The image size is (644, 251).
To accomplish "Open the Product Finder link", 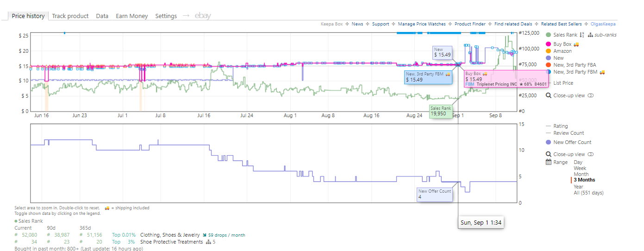I will click(470, 24).
